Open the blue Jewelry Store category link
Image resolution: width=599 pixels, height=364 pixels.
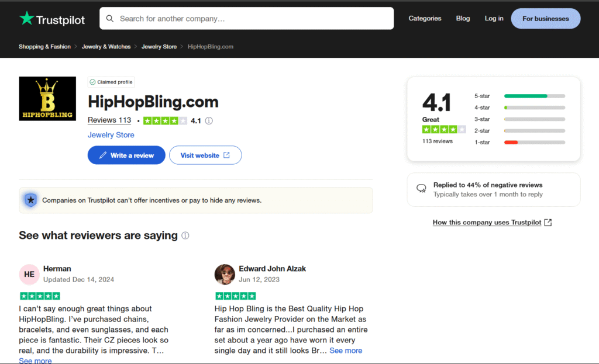click(111, 135)
